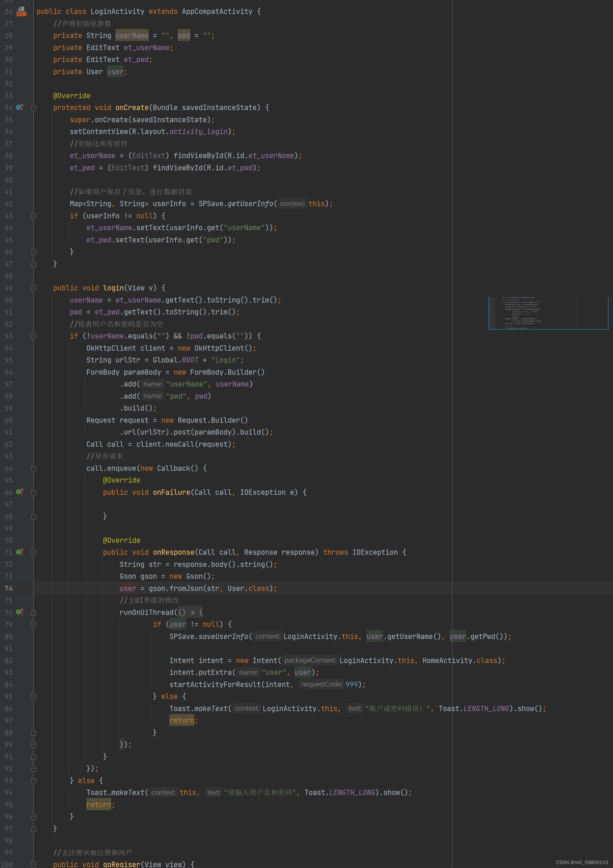Click the login method name at line 49
613x868 pixels.
(113, 288)
